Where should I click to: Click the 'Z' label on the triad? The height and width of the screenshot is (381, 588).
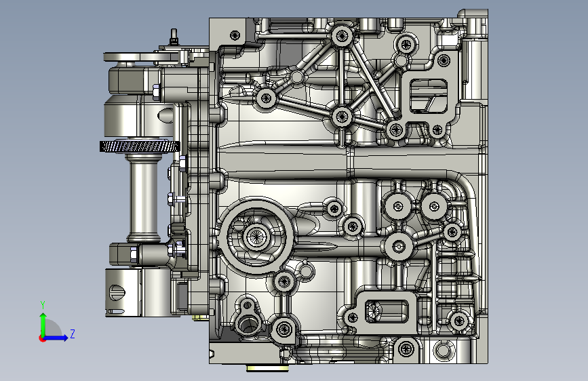click(73, 334)
